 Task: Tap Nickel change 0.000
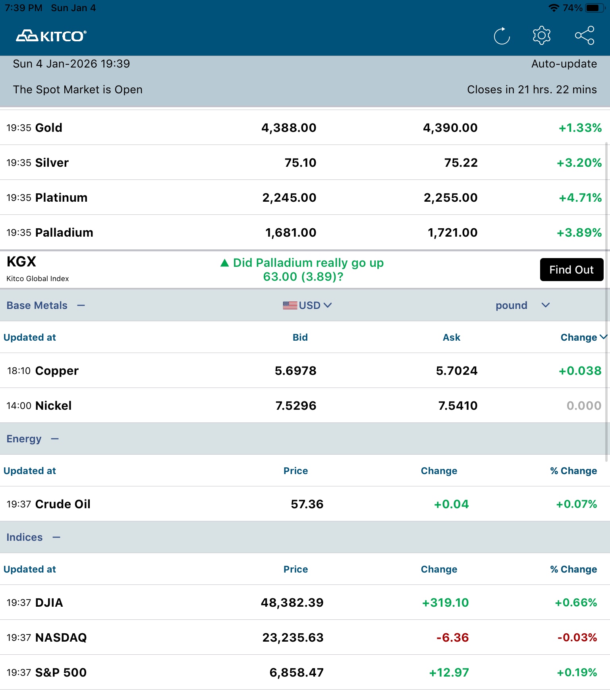pyautogui.click(x=584, y=406)
